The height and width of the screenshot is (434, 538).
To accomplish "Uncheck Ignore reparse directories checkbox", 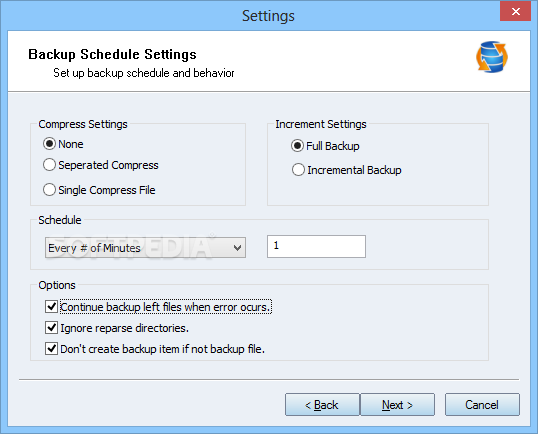I will point(51,328).
